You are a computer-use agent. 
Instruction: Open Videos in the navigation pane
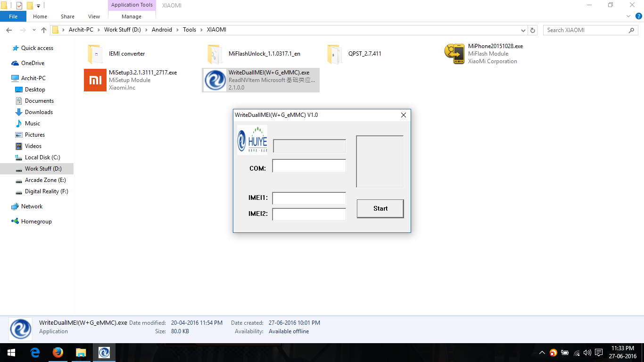[x=33, y=146]
